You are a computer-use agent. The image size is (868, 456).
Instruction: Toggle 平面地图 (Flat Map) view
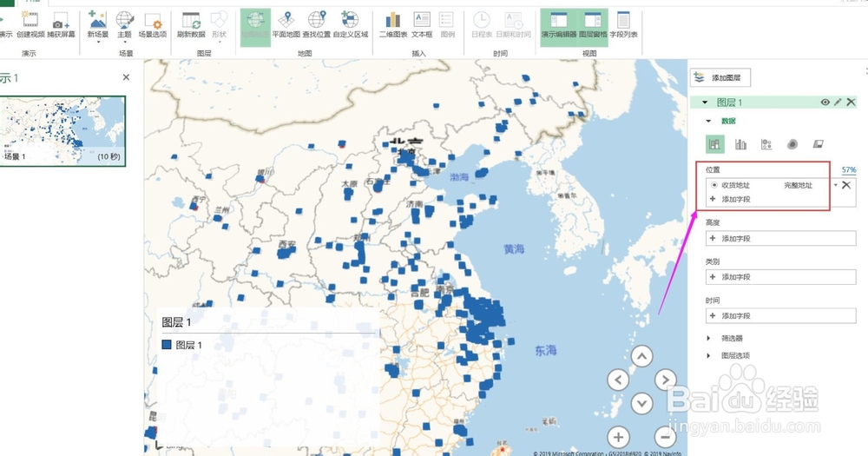pos(286,25)
